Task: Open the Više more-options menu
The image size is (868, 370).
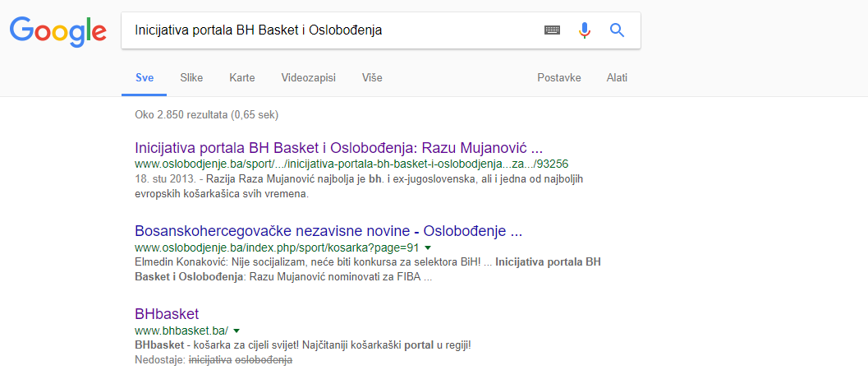Action: [x=372, y=77]
